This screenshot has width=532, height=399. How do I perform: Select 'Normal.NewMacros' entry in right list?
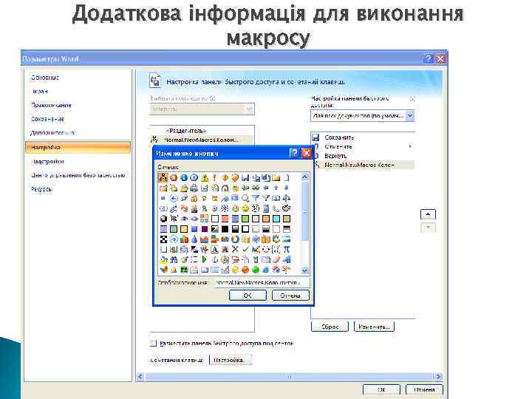click(x=363, y=165)
